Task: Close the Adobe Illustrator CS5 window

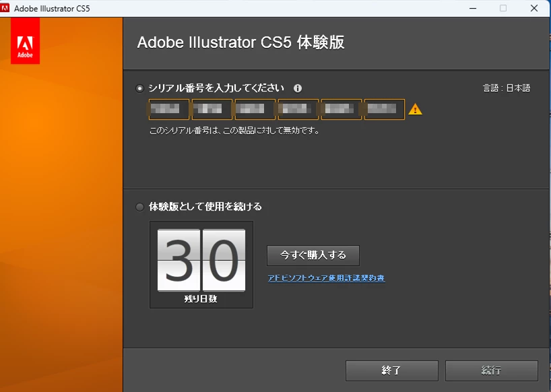Action: click(534, 8)
